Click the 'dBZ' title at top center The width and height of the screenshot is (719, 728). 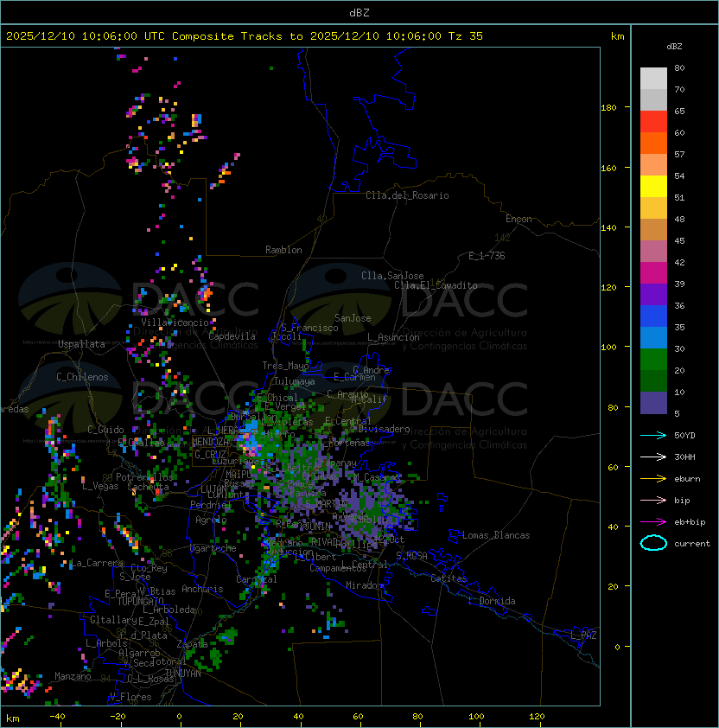point(359,13)
